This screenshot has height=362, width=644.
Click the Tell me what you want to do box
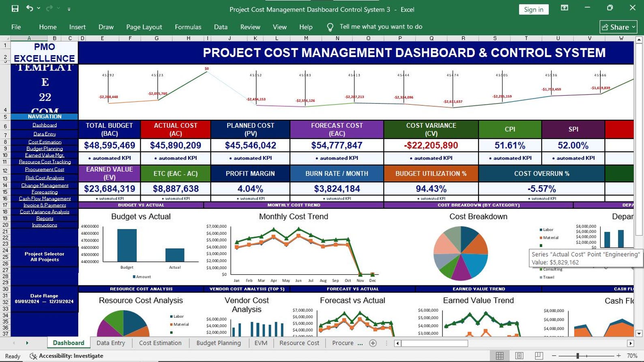pyautogui.click(x=381, y=26)
